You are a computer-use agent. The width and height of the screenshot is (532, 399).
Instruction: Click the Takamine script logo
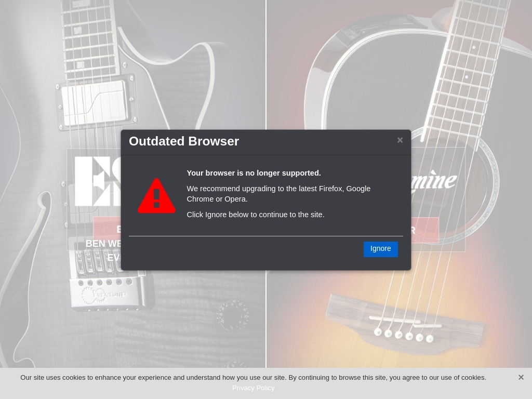pos(434,180)
